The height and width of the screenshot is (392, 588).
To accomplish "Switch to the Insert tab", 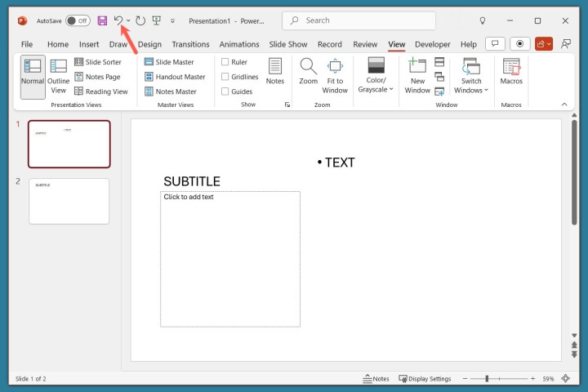I will pos(89,44).
